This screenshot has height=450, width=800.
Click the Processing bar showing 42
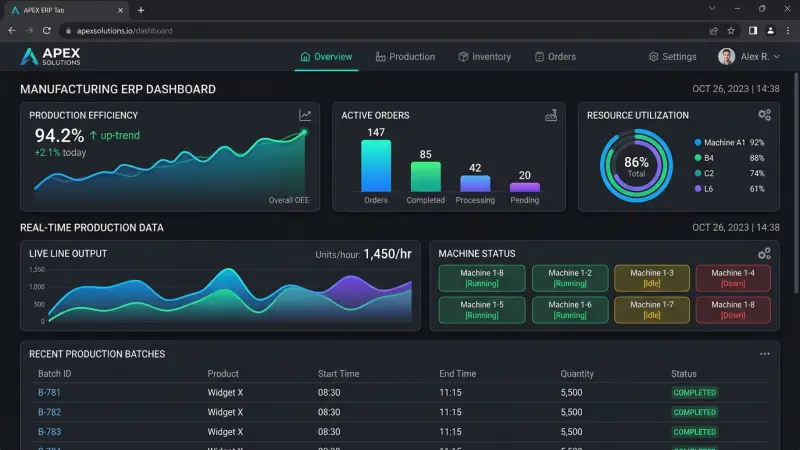[x=475, y=183]
